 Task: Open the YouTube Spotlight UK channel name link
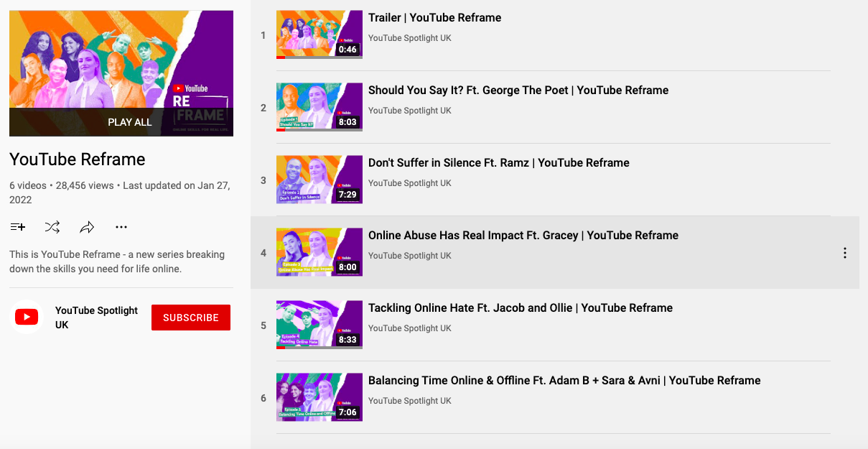point(96,318)
